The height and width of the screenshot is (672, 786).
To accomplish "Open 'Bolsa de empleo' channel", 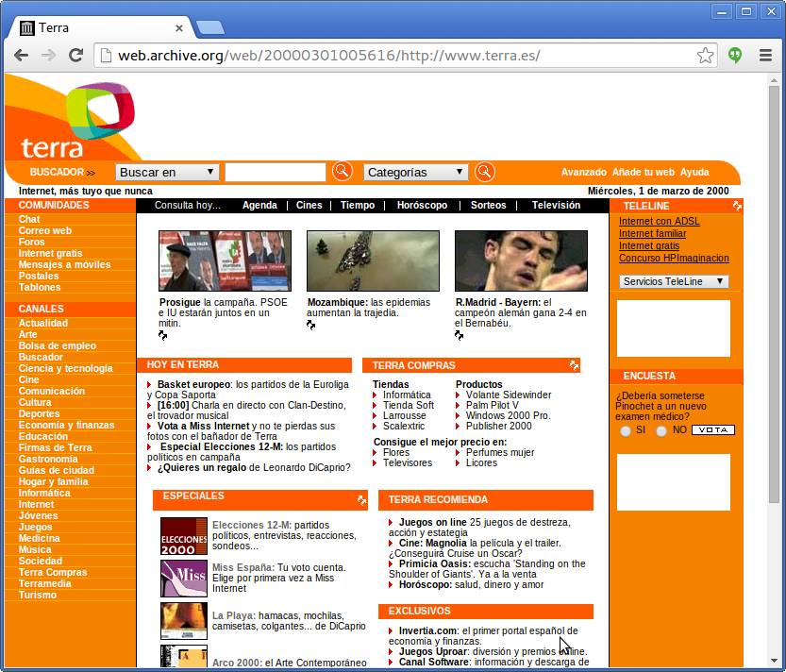I will [x=58, y=345].
